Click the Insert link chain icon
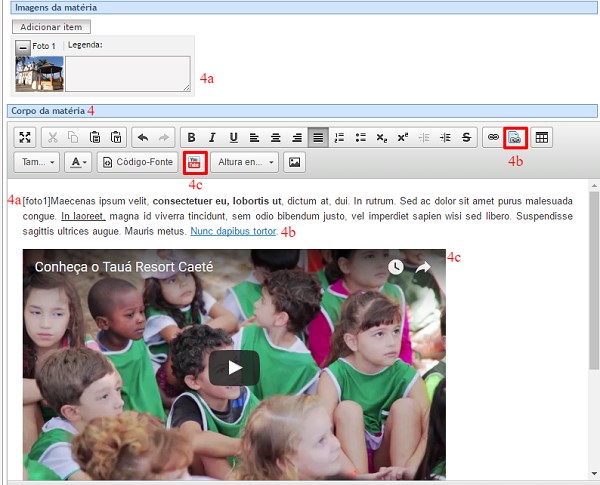The image size is (600, 485). tap(493, 137)
